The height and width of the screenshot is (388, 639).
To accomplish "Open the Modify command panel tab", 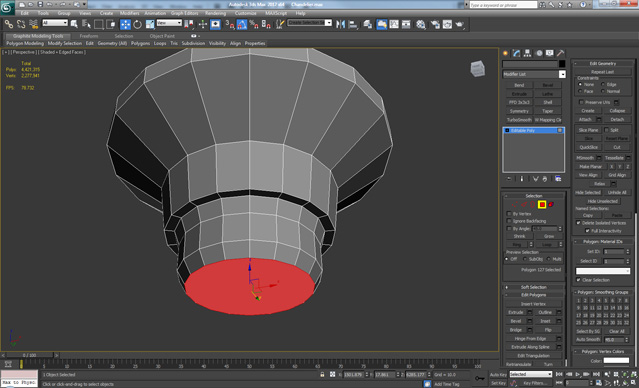I will 517,53.
